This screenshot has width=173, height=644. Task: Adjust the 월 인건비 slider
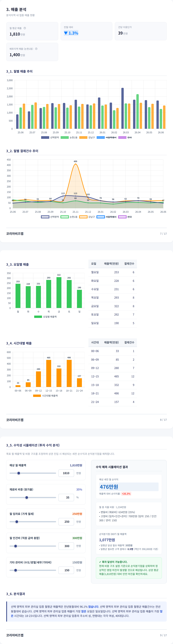33,546
